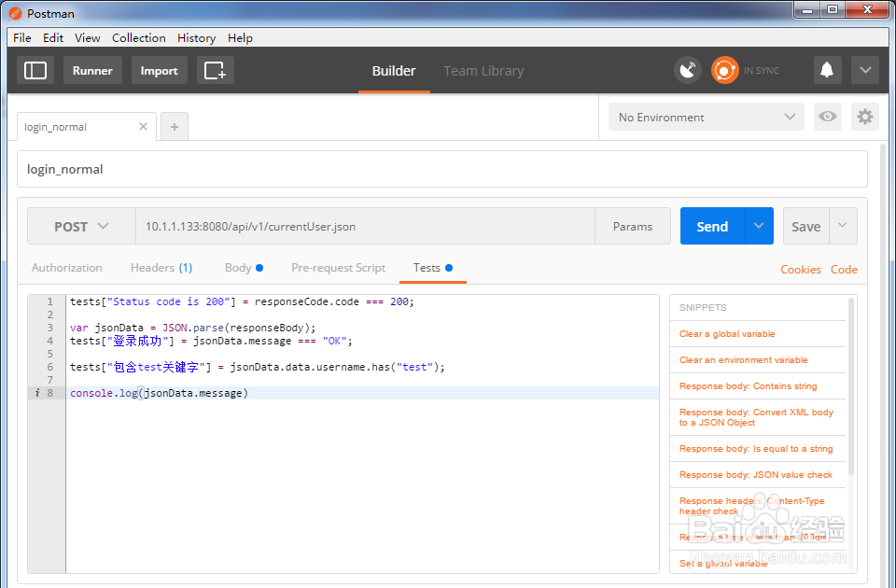Viewport: 896px width, 588px height.
Task: Open the interceptor satellite icon
Action: tap(688, 70)
